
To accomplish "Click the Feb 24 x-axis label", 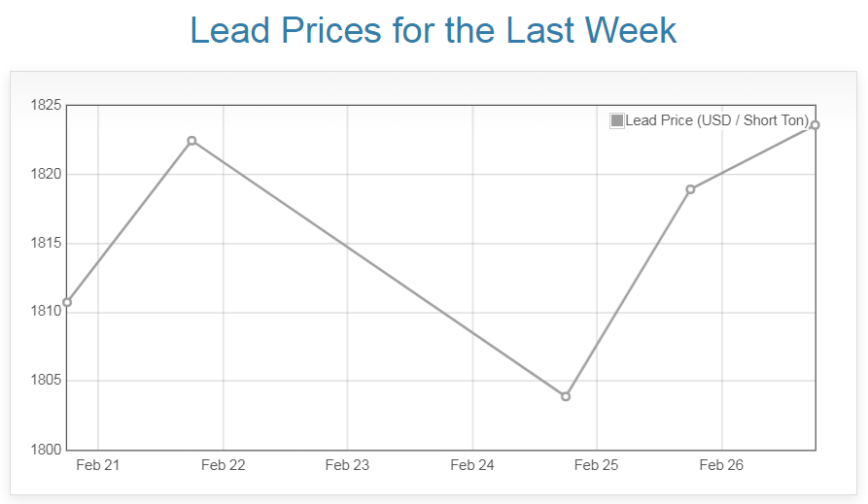I will (x=472, y=465).
